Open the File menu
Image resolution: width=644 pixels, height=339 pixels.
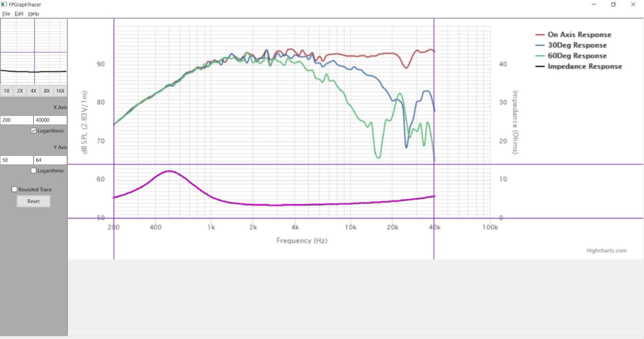[6, 14]
